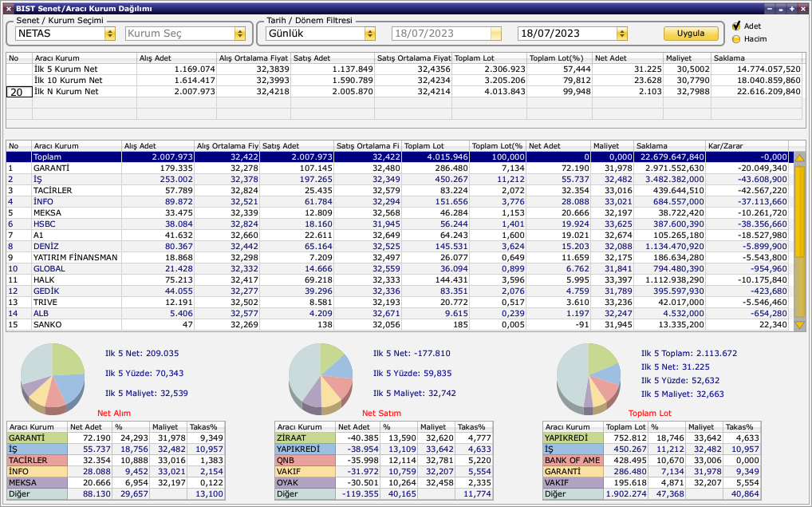
Task: Click the N count field showing 20
Action: pyautogui.click(x=19, y=92)
